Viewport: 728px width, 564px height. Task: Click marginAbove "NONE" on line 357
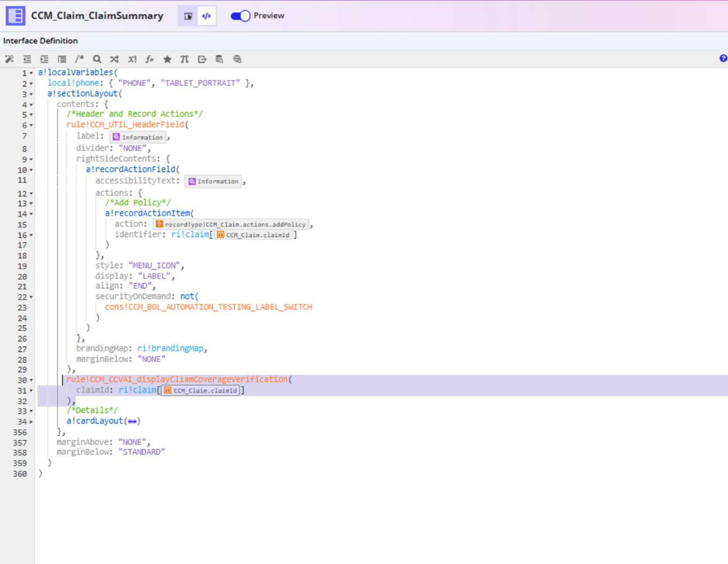point(132,442)
